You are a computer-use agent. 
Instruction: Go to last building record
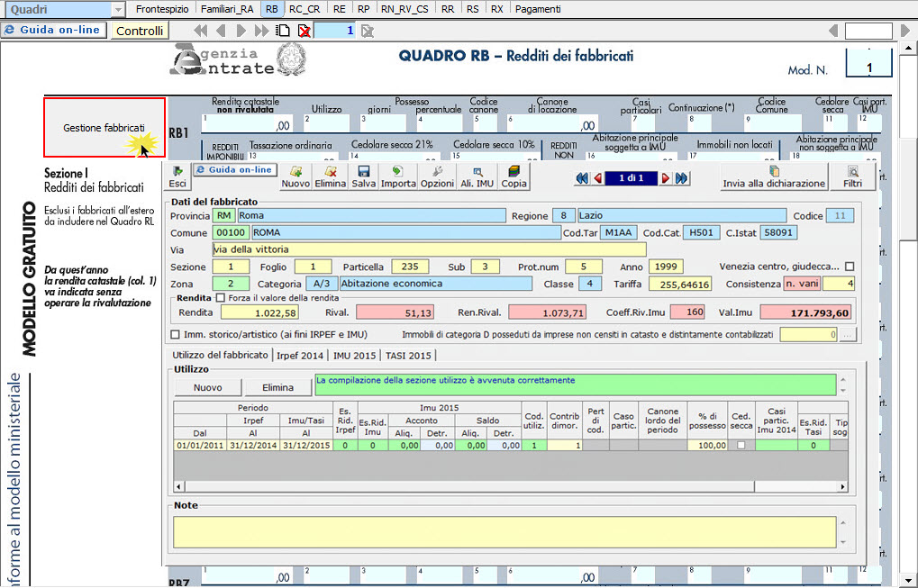(x=681, y=178)
